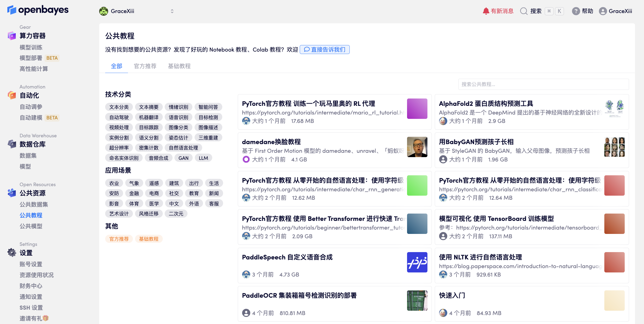Filter by 风格迁移 tag
The width and height of the screenshot is (644, 324).
point(149,214)
